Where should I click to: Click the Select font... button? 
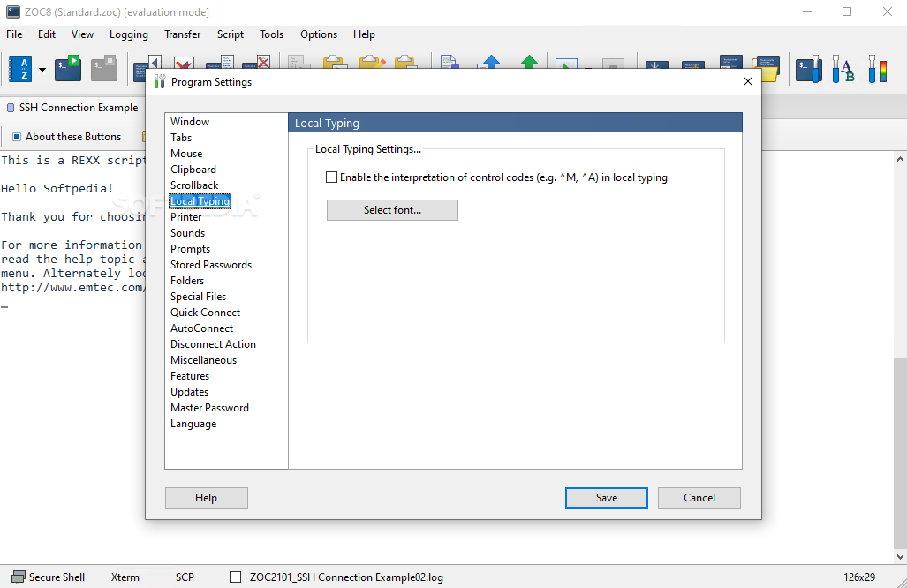point(392,210)
